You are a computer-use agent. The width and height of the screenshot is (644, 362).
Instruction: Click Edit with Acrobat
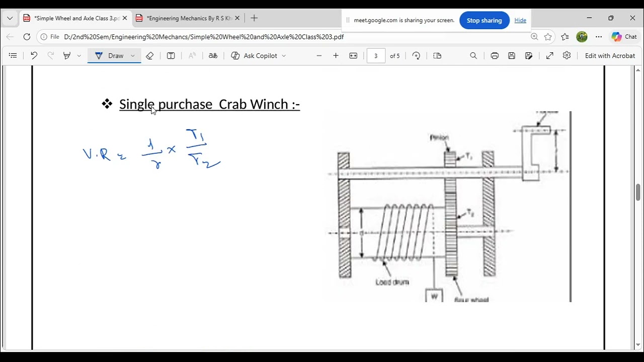coord(610,56)
